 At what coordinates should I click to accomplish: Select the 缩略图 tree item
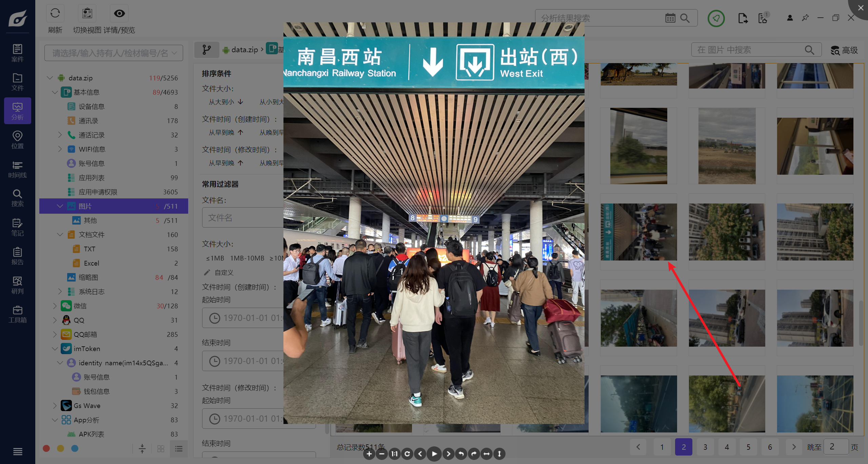coord(88,277)
